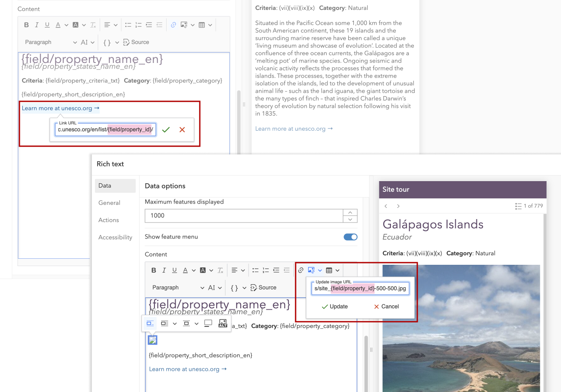Click text alignment icon in upper Content editor

click(x=107, y=25)
